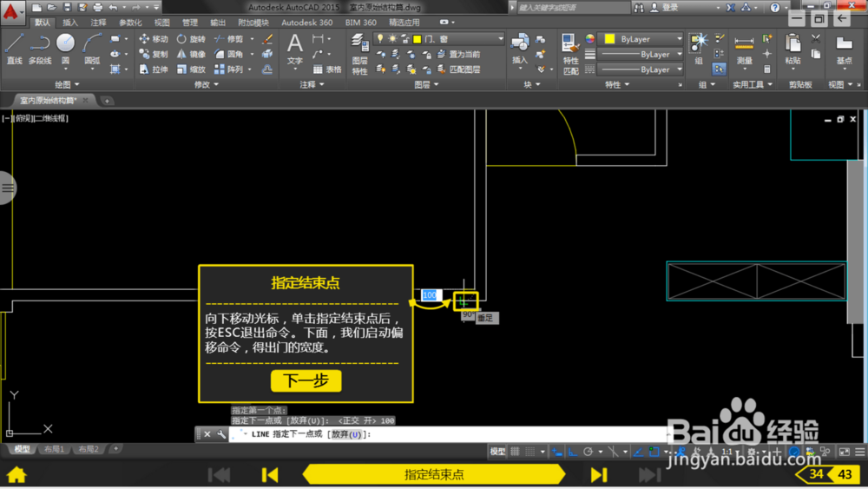Screen dimensions: 868x489
Task: Insert a 表格 (Table)
Action: click(327, 69)
